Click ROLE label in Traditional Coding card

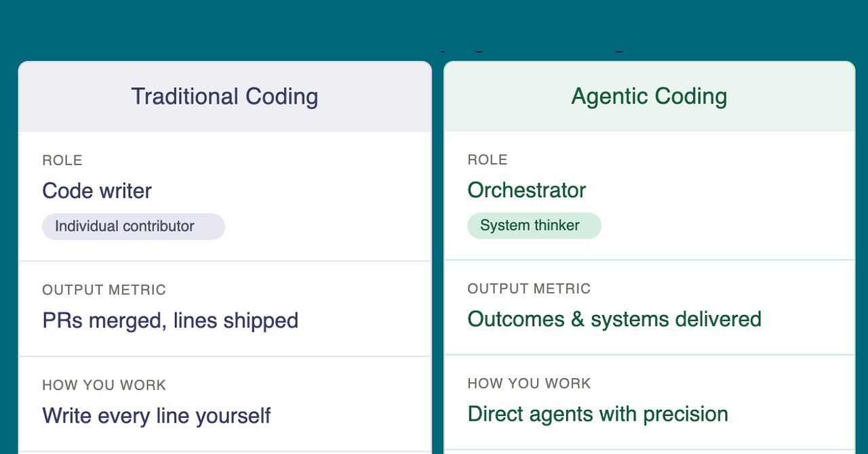(62, 161)
